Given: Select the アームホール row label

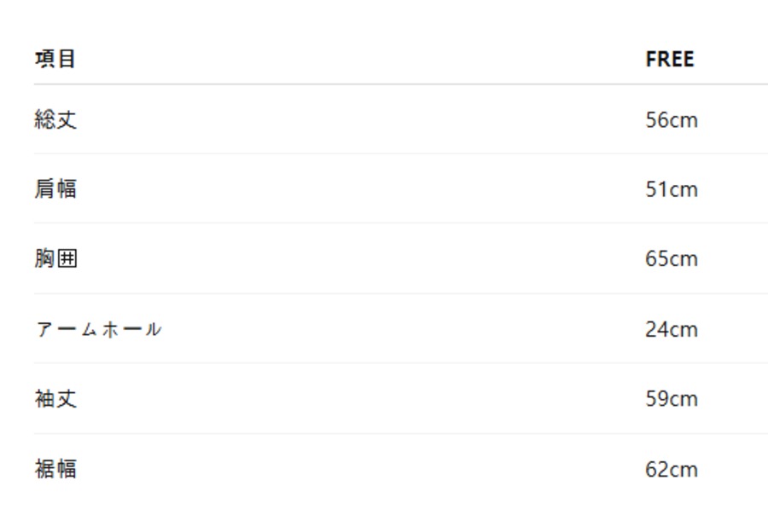Looking at the screenshot, I should click(x=98, y=329).
